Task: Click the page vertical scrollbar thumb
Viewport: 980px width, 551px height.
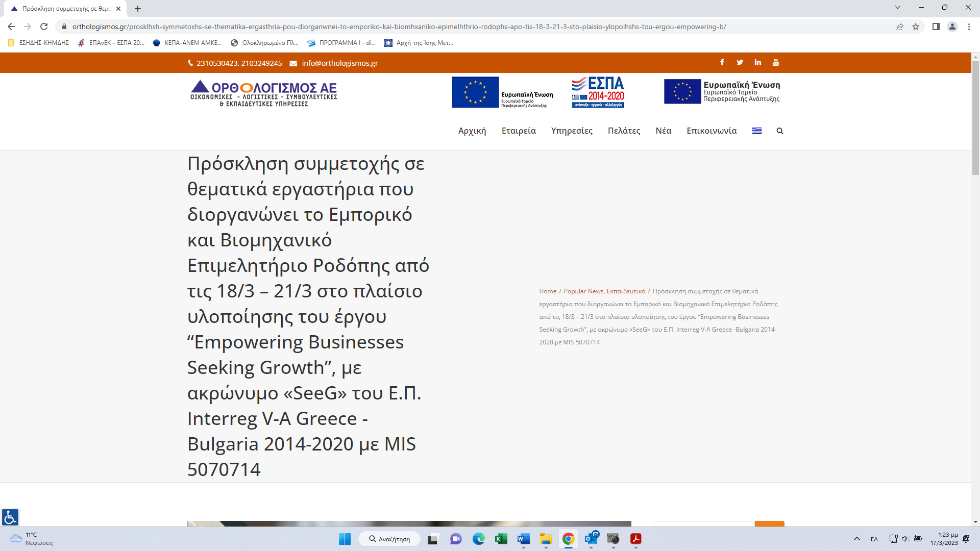Action: coord(975,118)
